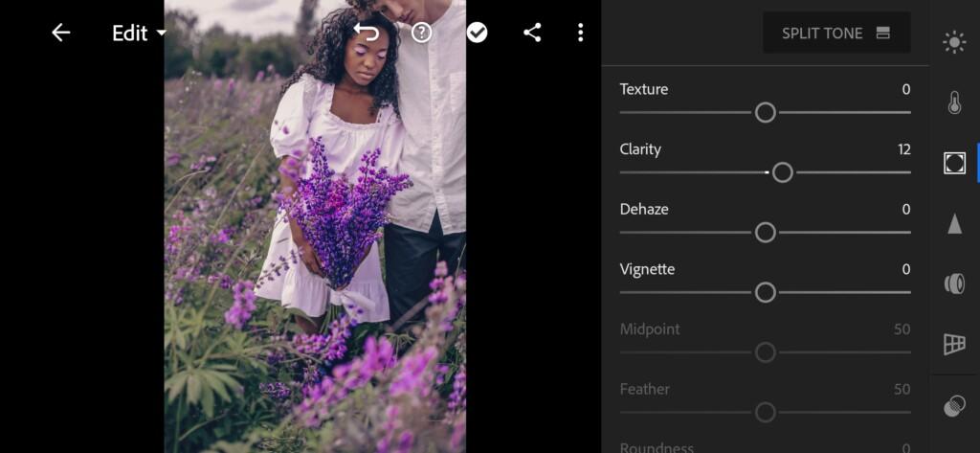Viewport: 980px width, 453px height.
Task: Undo the last adjustment
Action: 367,33
